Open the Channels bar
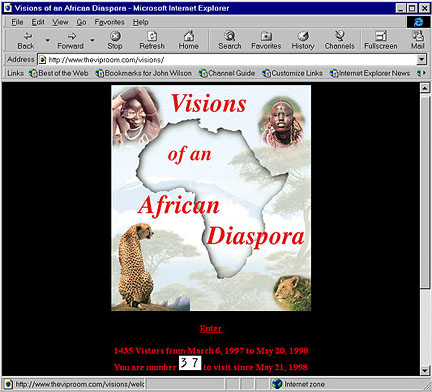Screen dimensions: 432x392 click(x=339, y=41)
